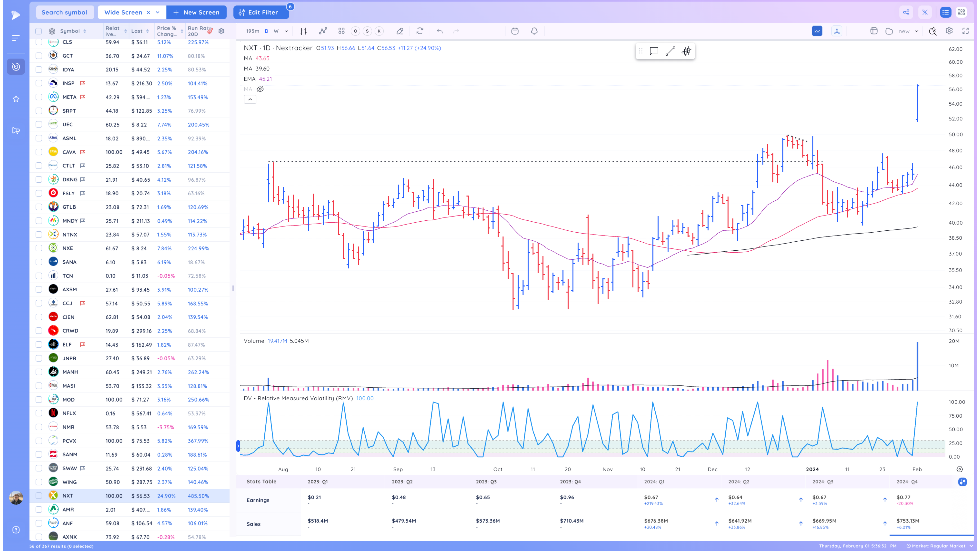
Task: Click the refresh chart icon
Action: point(420,31)
